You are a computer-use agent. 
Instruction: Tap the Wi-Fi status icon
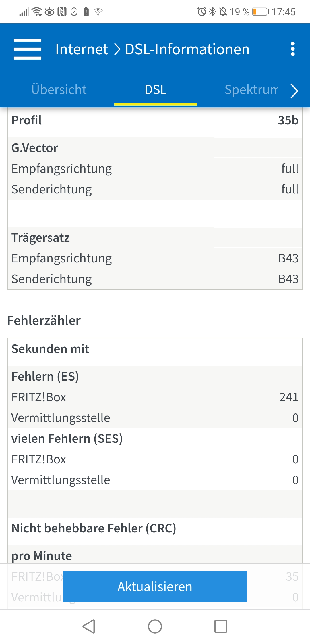click(37, 12)
